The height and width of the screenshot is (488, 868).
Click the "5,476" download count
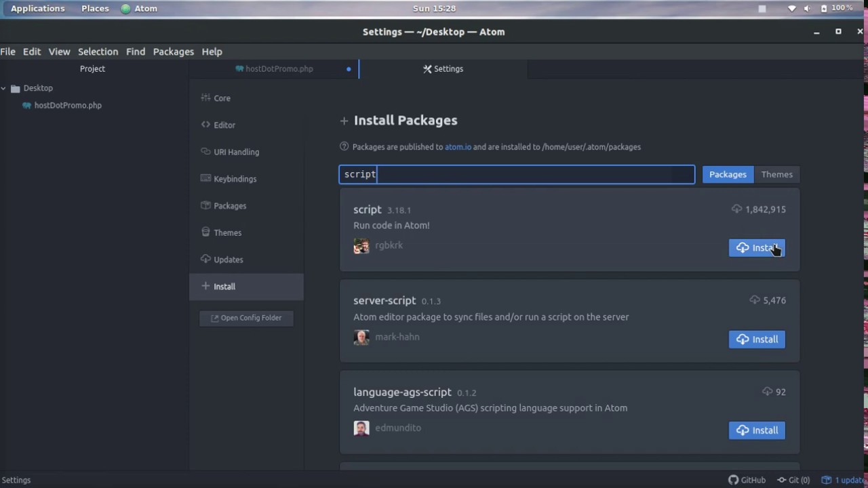(774, 300)
